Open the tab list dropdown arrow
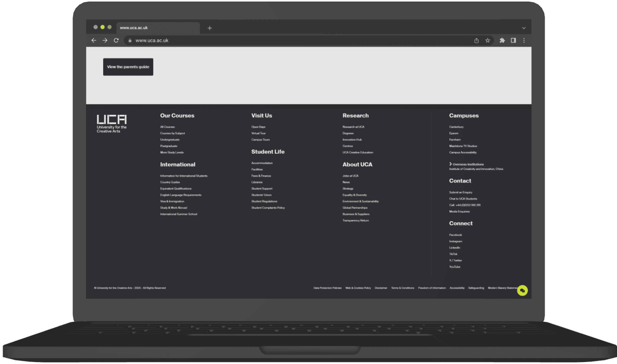Viewport: 617px width, 364px height. 524,28
